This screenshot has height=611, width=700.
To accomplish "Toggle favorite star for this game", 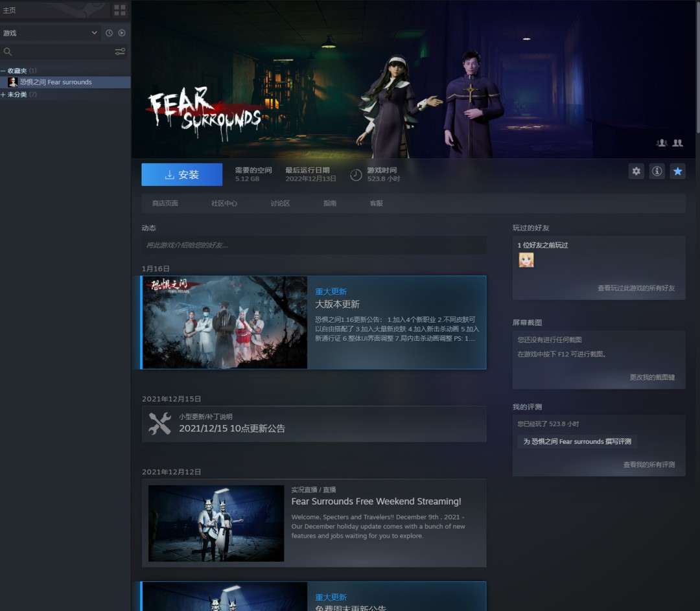I will (x=677, y=171).
